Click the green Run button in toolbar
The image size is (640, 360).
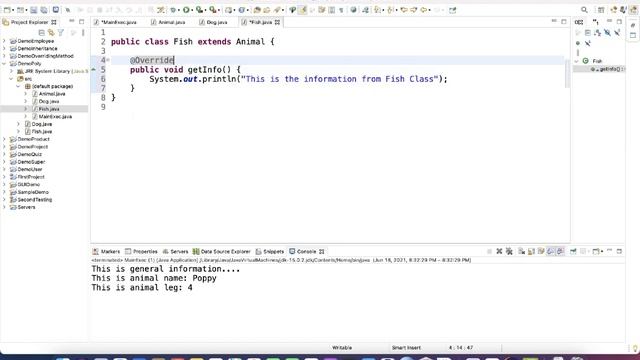point(186,10)
